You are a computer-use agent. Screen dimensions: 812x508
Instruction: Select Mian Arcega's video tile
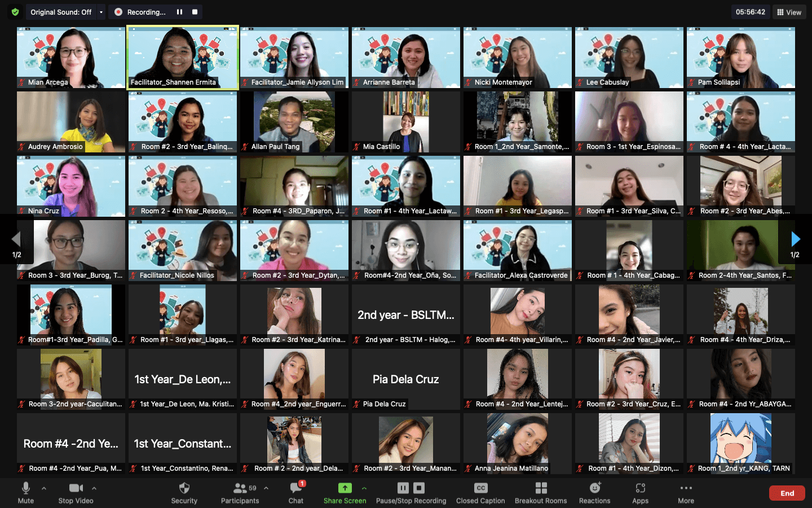tap(71, 58)
